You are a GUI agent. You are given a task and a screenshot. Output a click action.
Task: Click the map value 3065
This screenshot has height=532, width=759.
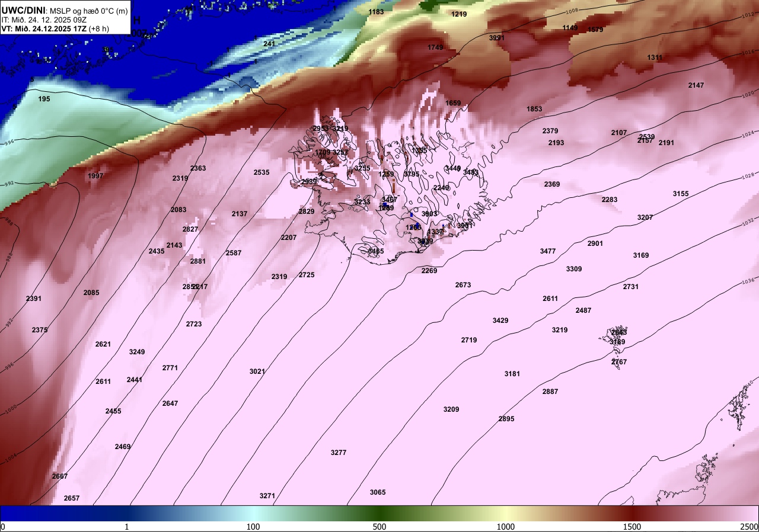click(378, 492)
